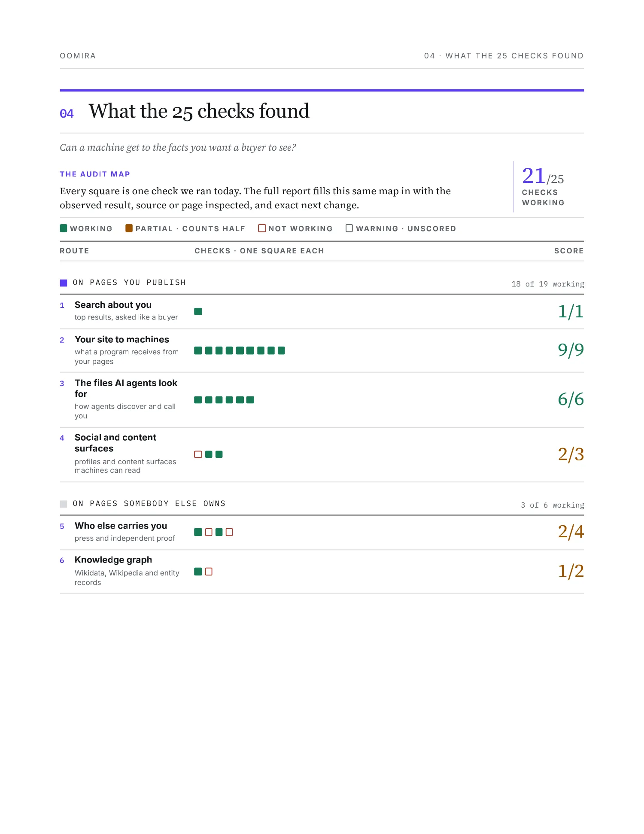Open the Who else carries you row
Screen dimensions: 644x834
322,532
